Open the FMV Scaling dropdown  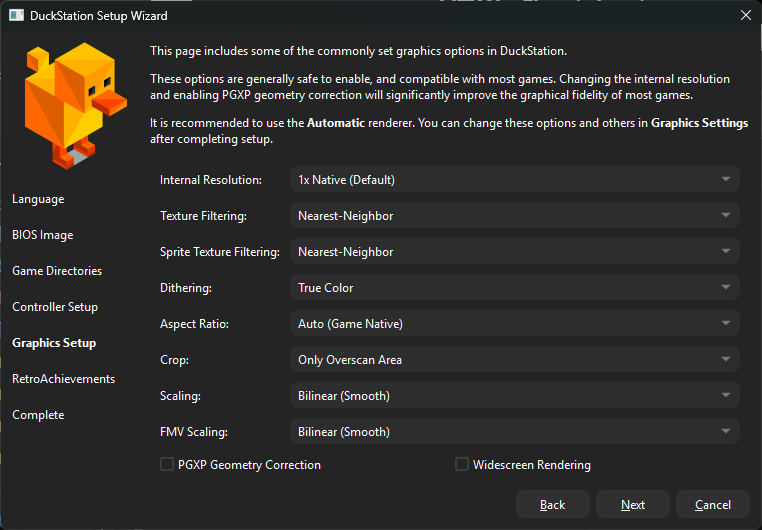(515, 432)
